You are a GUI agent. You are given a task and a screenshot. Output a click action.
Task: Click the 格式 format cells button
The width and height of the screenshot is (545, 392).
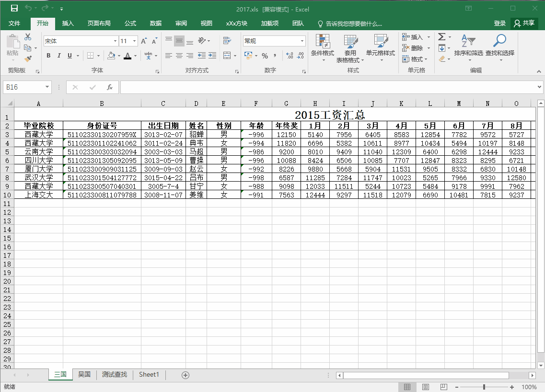(x=414, y=59)
